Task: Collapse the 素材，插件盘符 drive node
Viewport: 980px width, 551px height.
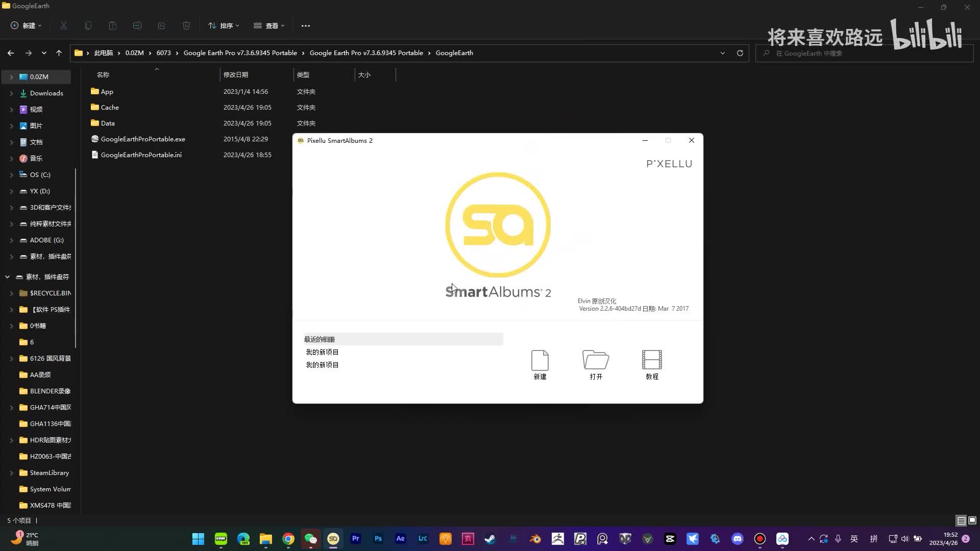Action: 7,277
